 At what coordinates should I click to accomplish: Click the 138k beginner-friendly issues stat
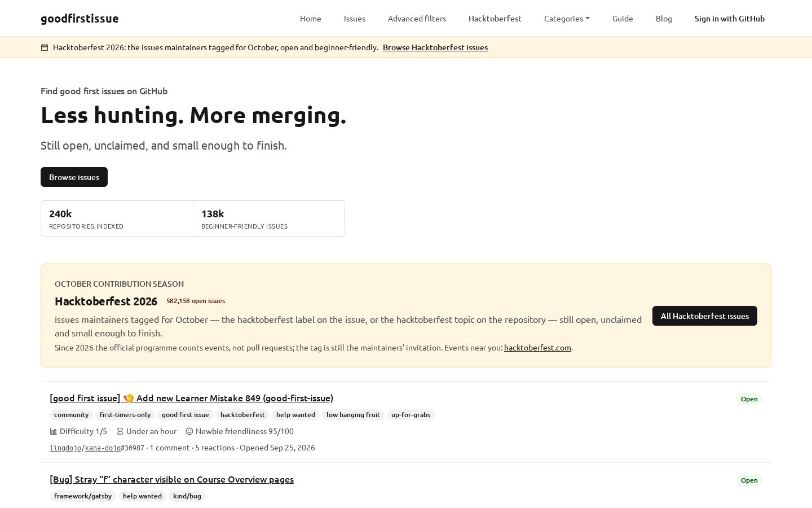coord(269,218)
